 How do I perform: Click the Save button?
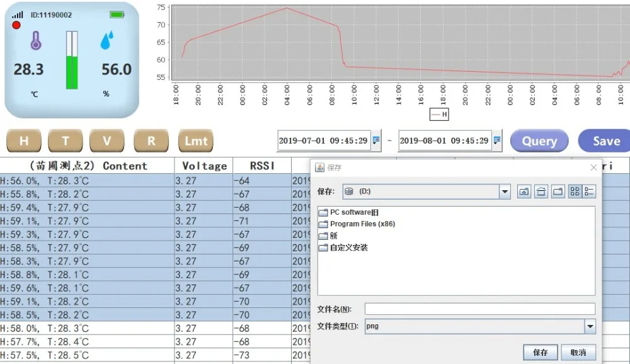(604, 141)
